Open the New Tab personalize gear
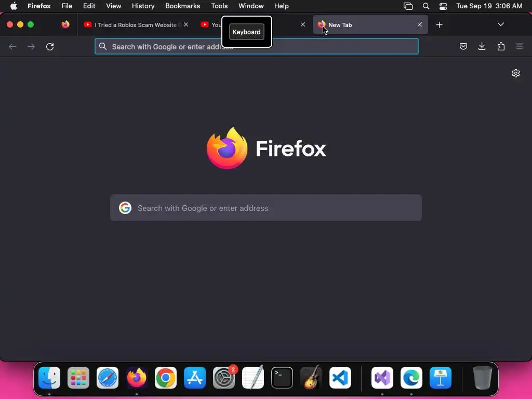Image resolution: width=532 pixels, height=399 pixels. click(x=516, y=73)
